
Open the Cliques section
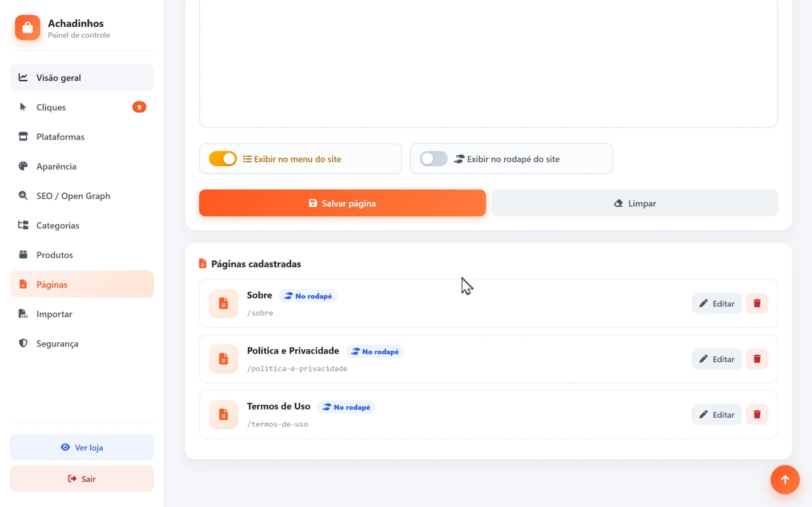pyautogui.click(x=82, y=107)
